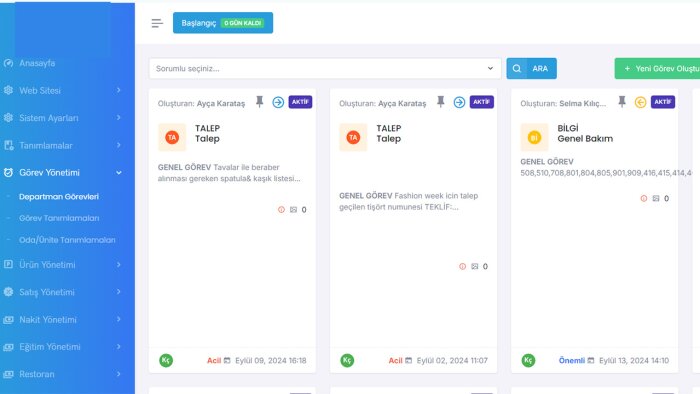This screenshot has width=700, height=394.
Task: Click the Başlangıç button
Action: click(x=223, y=23)
